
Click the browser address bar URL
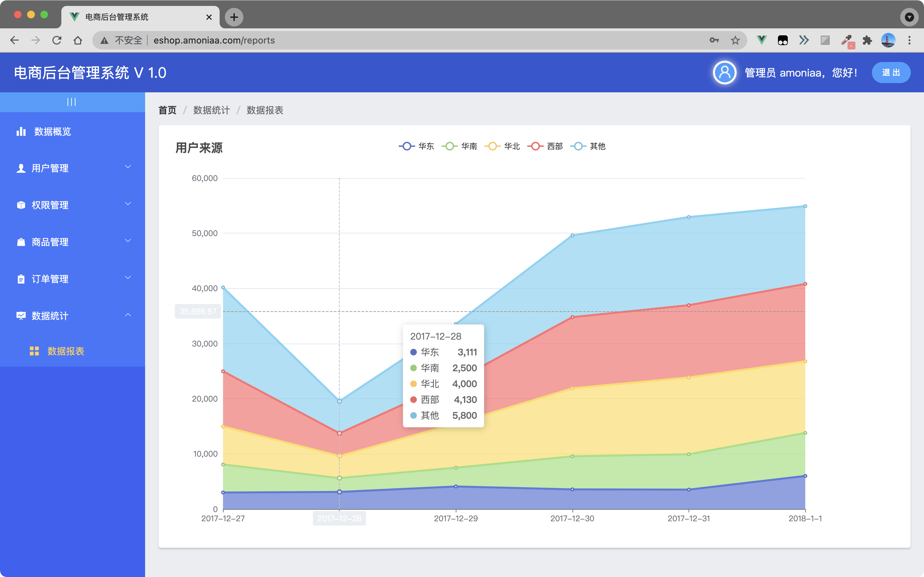pos(214,40)
